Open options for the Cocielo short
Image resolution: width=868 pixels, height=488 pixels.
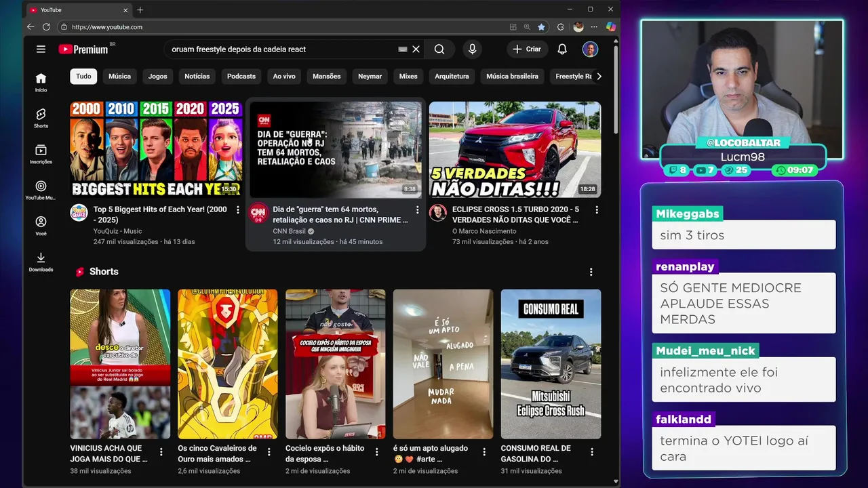pos(376,452)
